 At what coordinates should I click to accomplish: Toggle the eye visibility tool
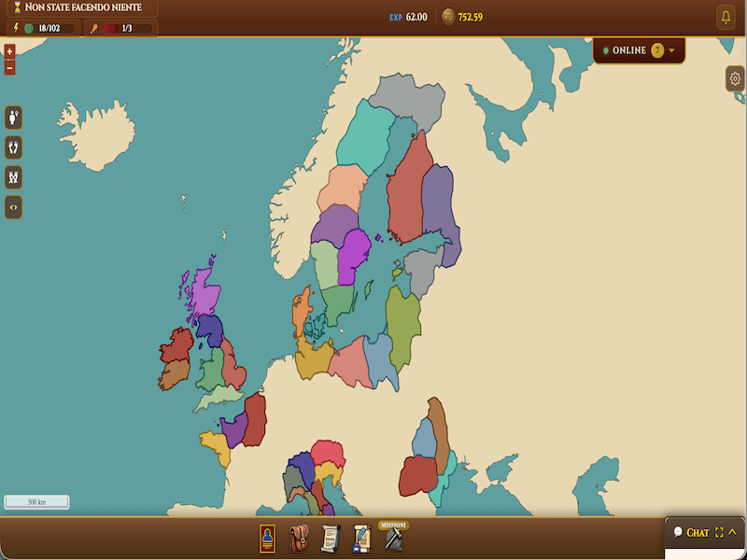pyautogui.click(x=12, y=206)
